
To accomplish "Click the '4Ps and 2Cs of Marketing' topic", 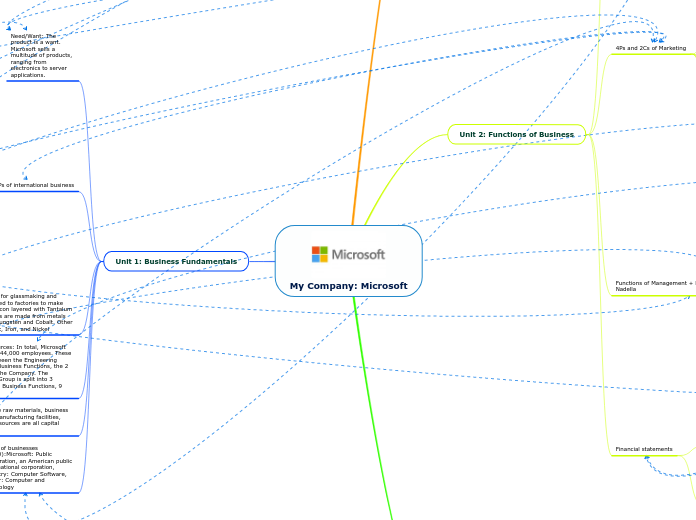I will point(651,48).
